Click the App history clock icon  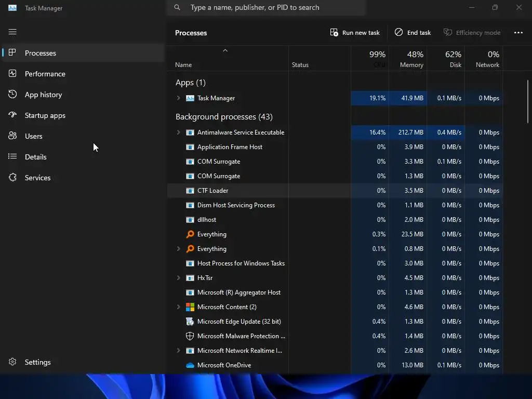point(12,95)
